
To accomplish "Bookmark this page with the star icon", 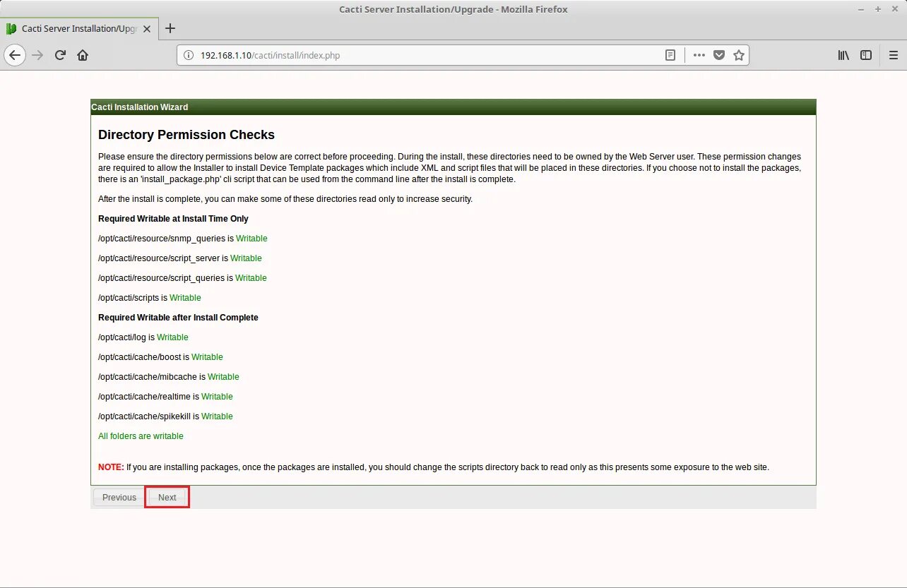I will [x=739, y=55].
